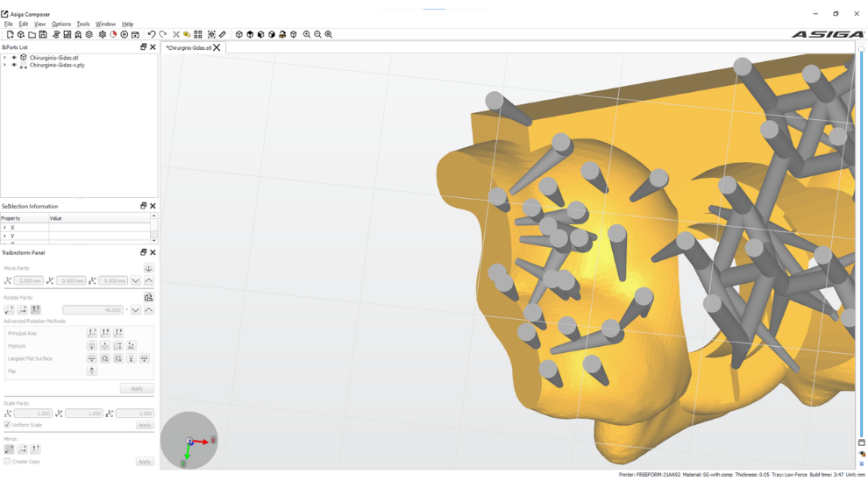Viewport: 868px width, 488px height.
Task: Click the Add part cube icon
Action: pyautogui.click(x=21, y=34)
